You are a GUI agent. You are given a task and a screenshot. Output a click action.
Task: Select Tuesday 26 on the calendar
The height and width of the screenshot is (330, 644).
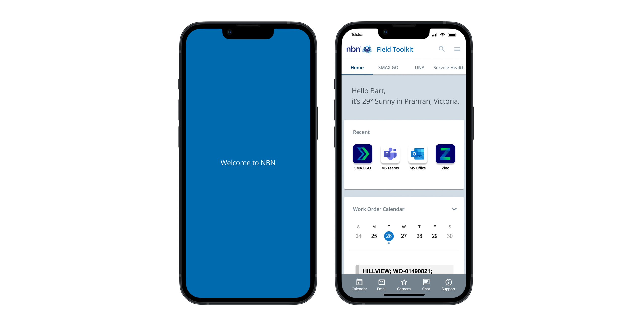tap(388, 235)
